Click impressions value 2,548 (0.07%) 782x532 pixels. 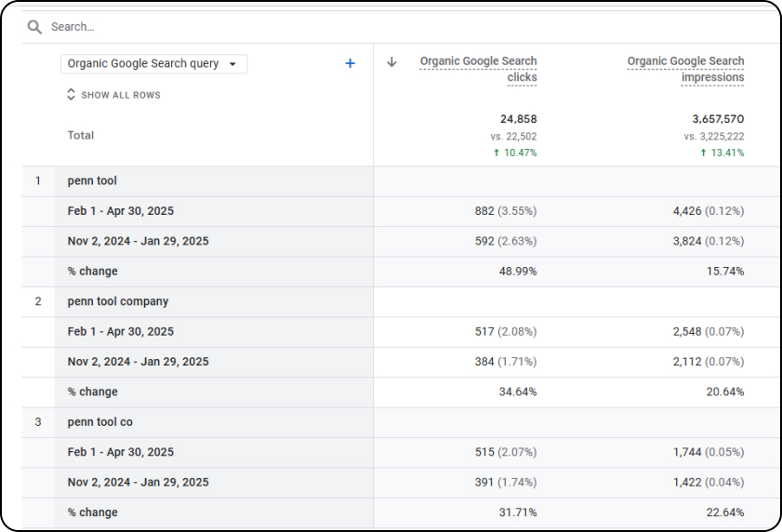pos(709,332)
